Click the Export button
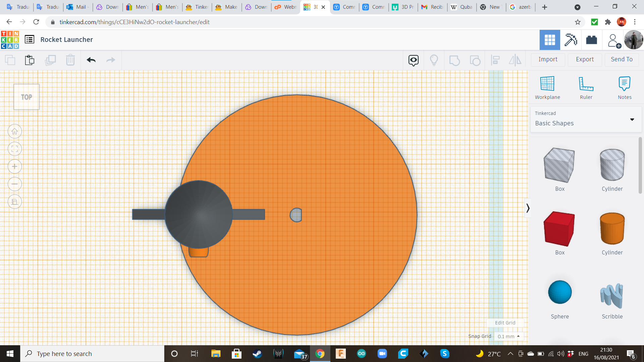Image resolution: width=644 pixels, height=362 pixels. pos(585,59)
